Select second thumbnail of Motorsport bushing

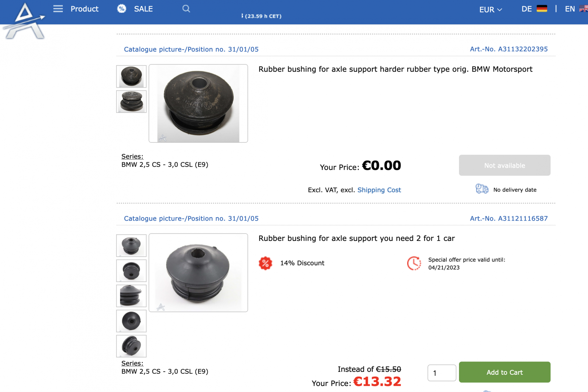131,101
